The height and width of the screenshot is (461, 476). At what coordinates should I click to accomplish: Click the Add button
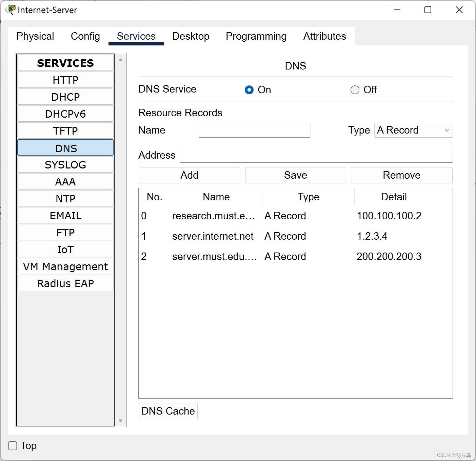190,175
